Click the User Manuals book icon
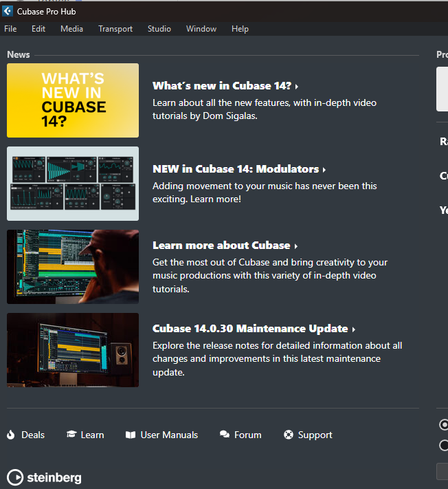This screenshot has height=489, width=448. click(131, 435)
